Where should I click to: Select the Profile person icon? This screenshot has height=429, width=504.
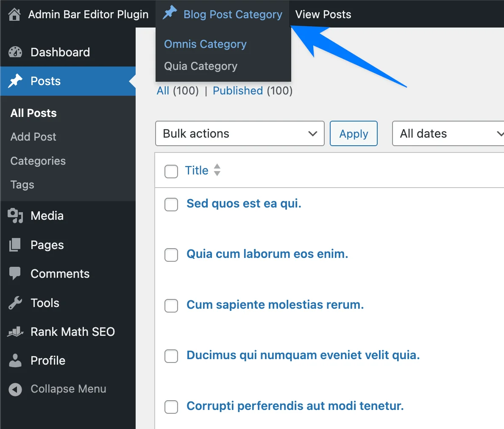[x=14, y=360]
